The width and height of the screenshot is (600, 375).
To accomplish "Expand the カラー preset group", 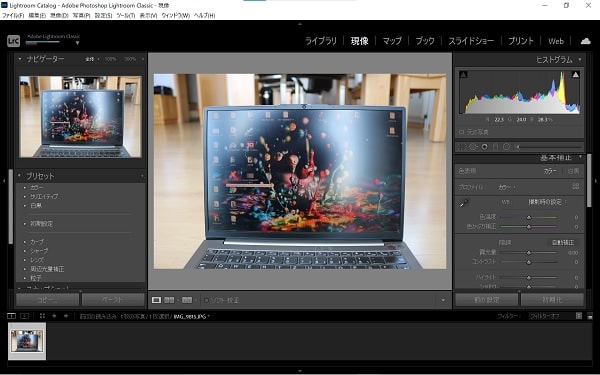I will 25,188.
